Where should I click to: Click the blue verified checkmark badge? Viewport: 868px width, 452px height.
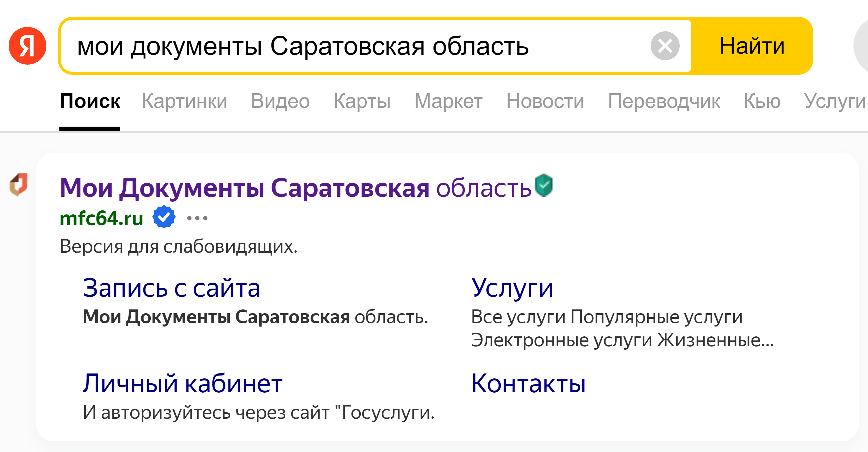[164, 217]
